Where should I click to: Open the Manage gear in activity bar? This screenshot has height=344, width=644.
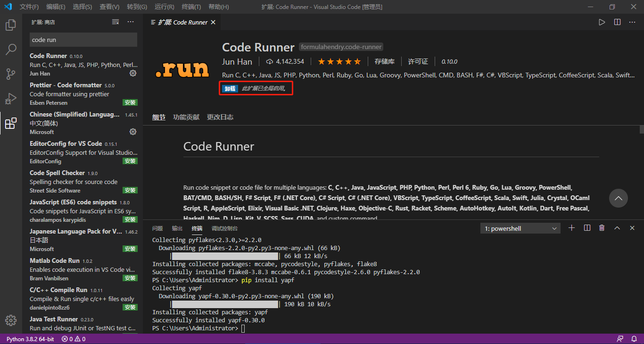[x=10, y=320]
